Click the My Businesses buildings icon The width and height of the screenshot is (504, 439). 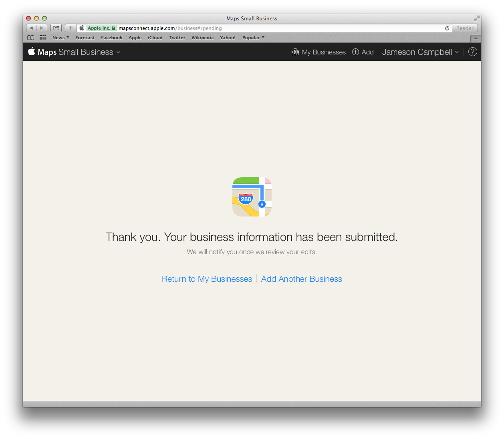[295, 52]
